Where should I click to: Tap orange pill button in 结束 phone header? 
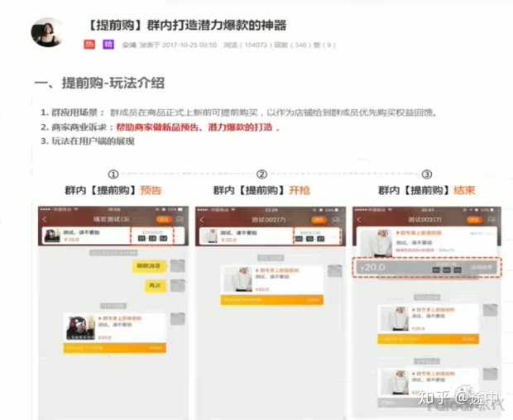click(x=473, y=220)
